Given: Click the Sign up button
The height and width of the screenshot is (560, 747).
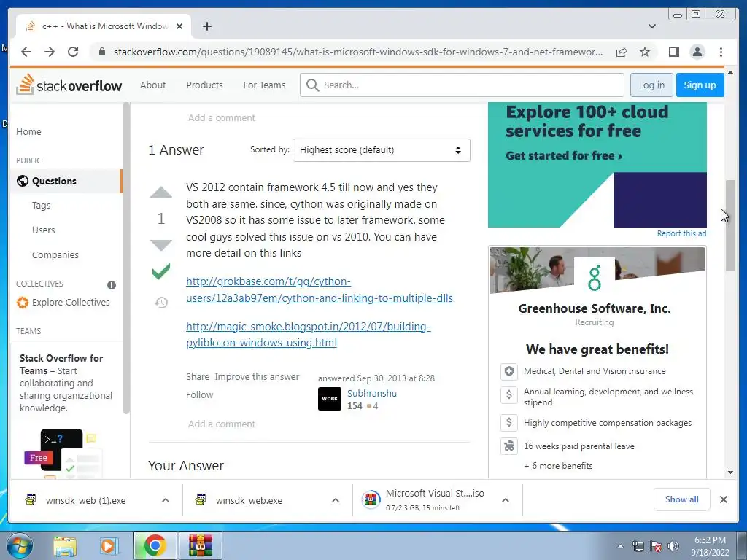Looking at the screenshot, I should point(700,85).
